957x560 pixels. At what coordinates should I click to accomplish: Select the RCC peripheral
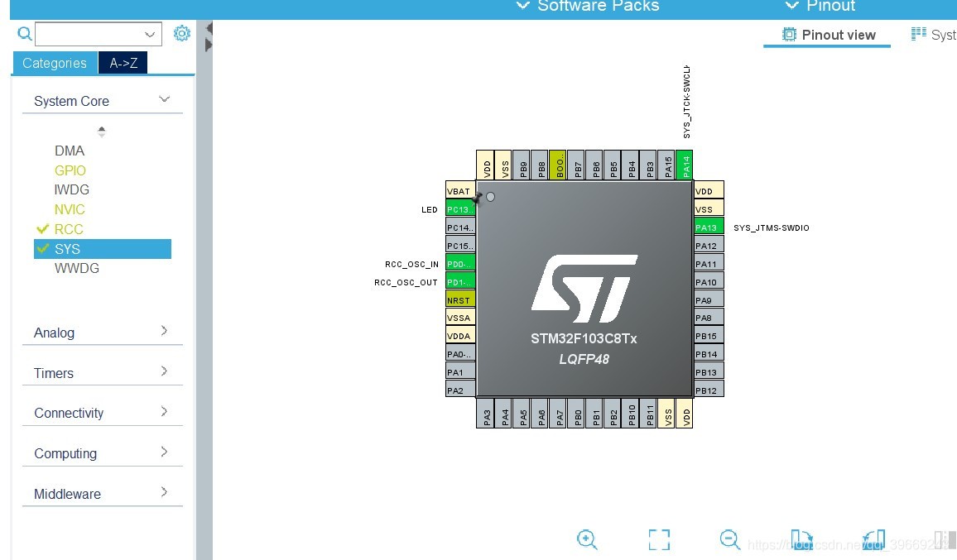click(69, 229)
